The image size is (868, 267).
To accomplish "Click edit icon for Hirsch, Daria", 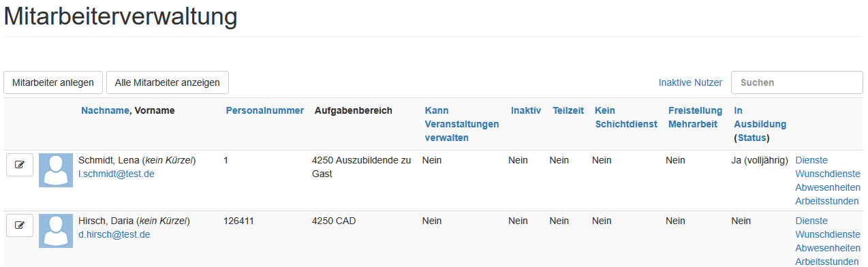I will 20,225.
